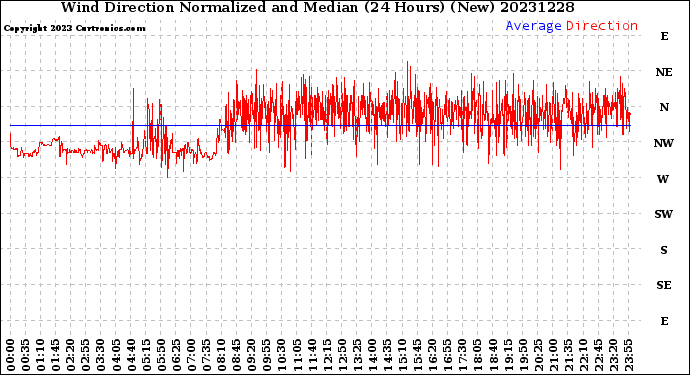Click the 'N' axis label
690x375 pixels.
point(664,107)
